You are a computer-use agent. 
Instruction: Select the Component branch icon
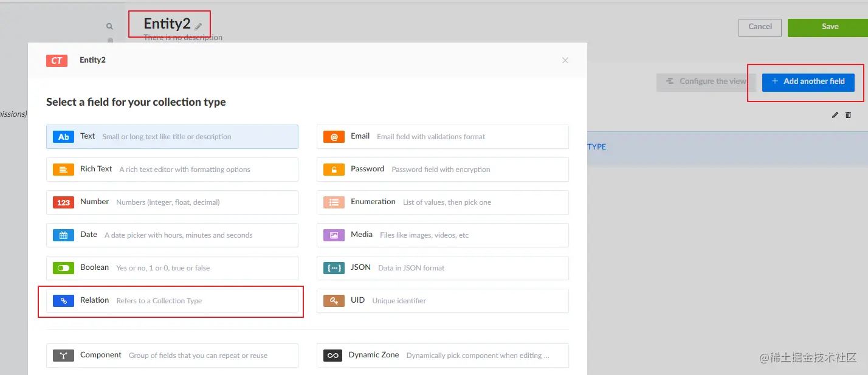coord(63,356)
